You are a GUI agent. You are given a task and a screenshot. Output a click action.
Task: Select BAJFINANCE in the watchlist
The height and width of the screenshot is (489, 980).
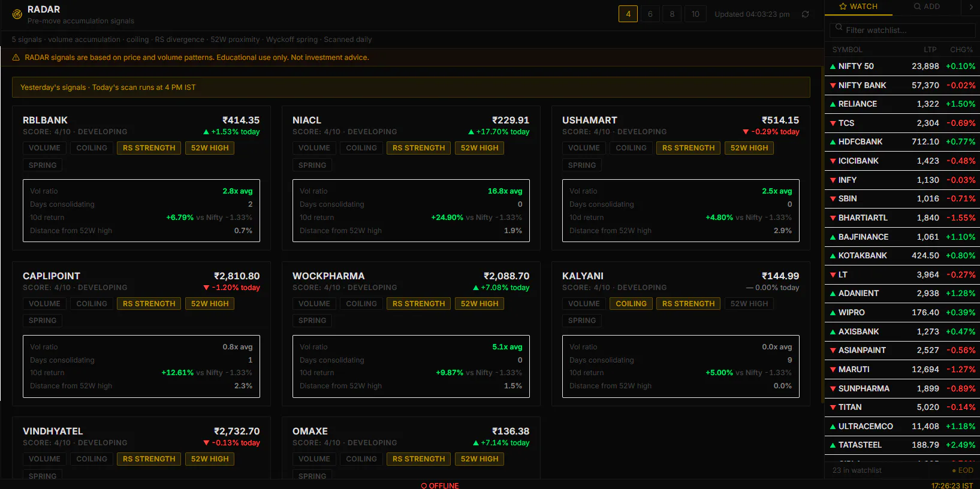click(x=902, y=237)
